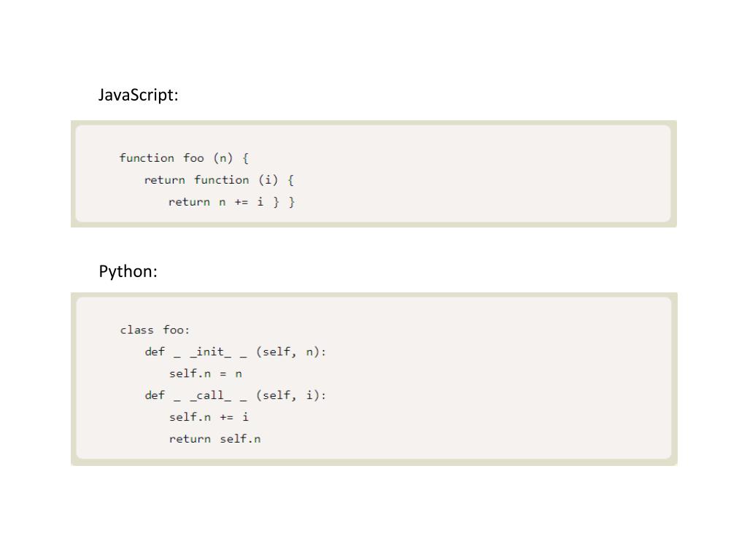Click the word 'foo:' in Python class
Image resolution: width=747 pixels, height=560 pixels.
point(177,330)
